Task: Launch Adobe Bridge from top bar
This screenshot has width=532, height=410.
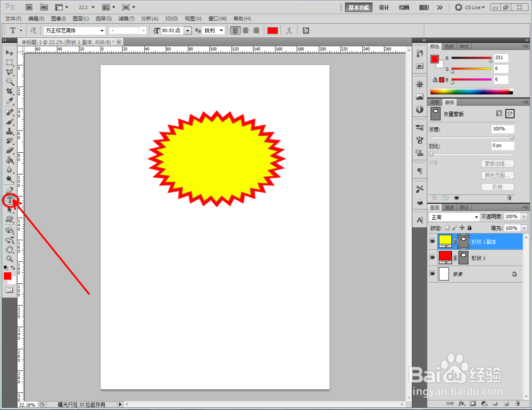Action: pyautogui.click(x=29, y=7)
